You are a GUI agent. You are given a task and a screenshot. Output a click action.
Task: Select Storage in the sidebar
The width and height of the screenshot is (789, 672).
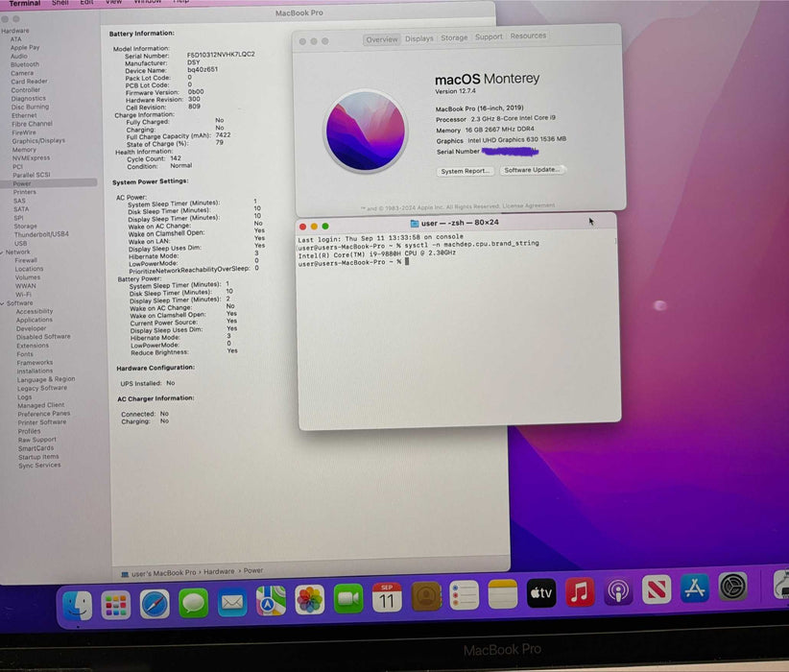(x=25, y=227)
